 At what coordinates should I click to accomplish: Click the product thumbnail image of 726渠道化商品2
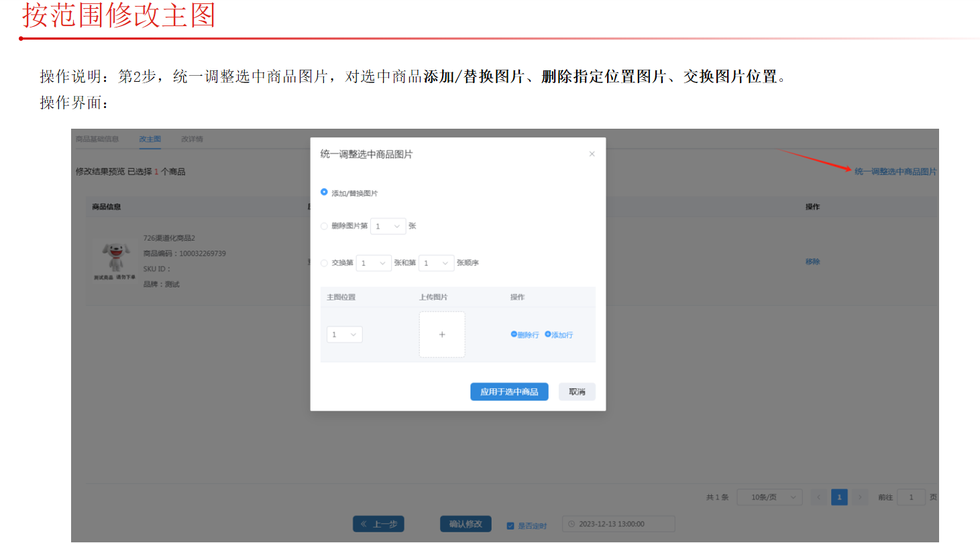click(115, 261)
